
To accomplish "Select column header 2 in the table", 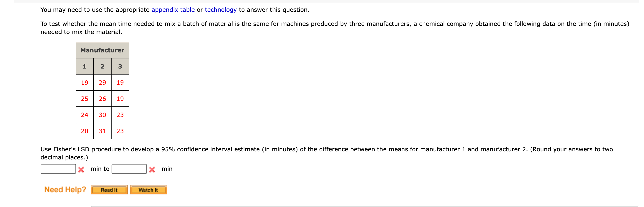I will click(x=102, y=66).
